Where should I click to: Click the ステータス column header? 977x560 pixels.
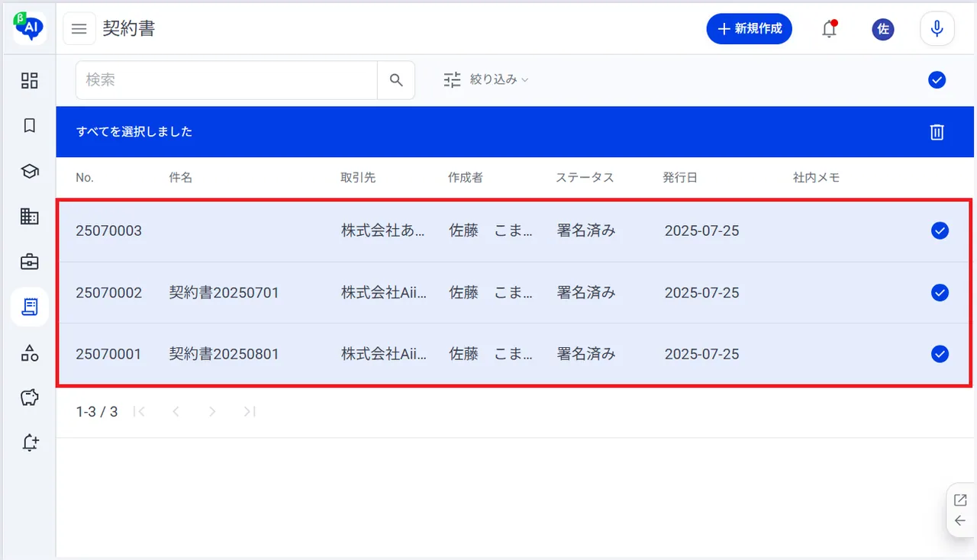pyautogui.click(x=585, y=178)
